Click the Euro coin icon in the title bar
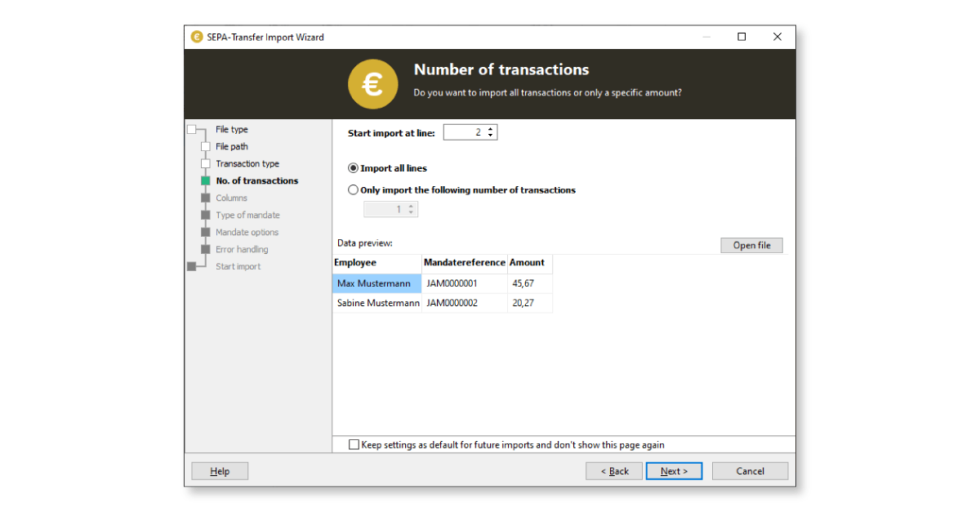Screen dimensions: 980x512 pos(197,37)
